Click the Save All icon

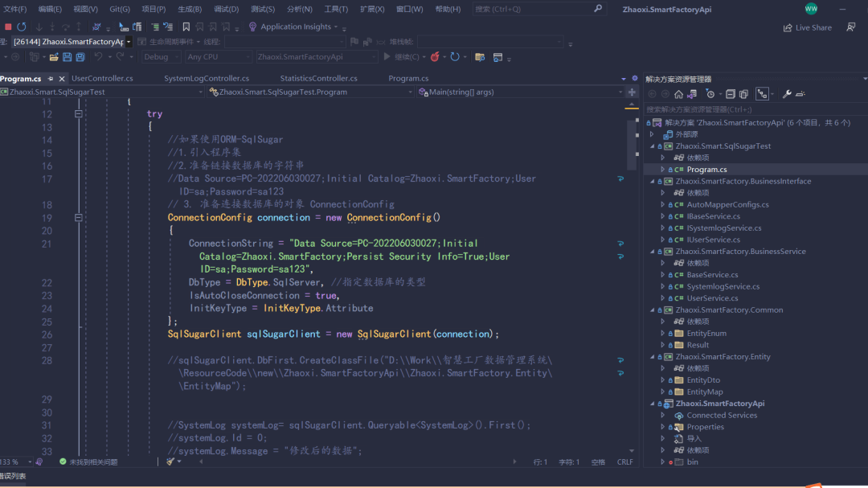[x=80, y=57]
